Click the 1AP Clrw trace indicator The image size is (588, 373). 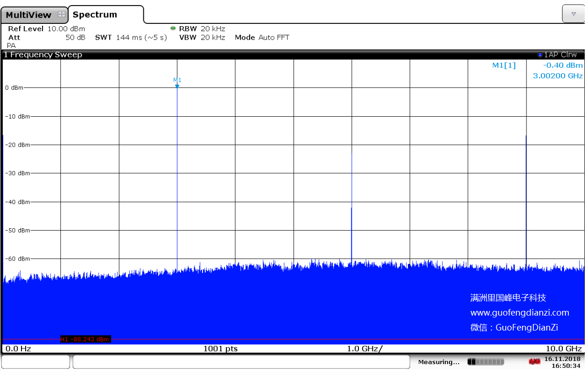click(558, 55)
